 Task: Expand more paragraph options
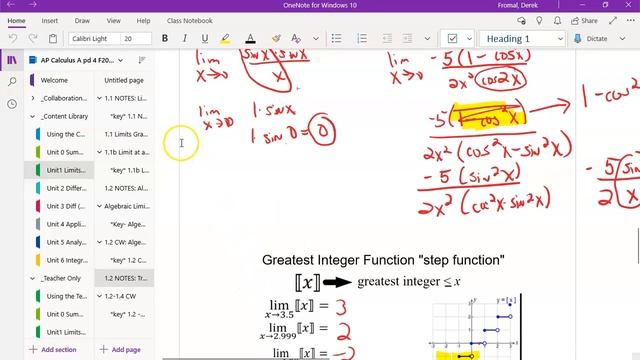pyautogui.click(x=427, y=39)
